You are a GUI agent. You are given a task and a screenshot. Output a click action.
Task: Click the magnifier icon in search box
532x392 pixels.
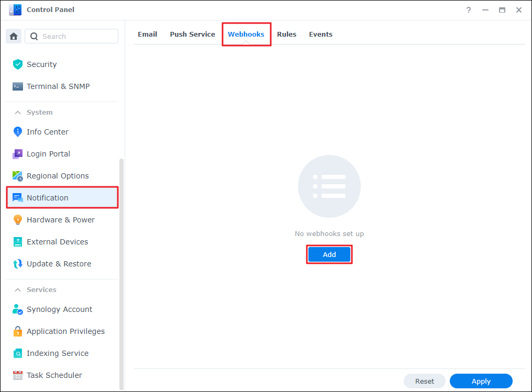pyautogui.click(x=34, y=36)
